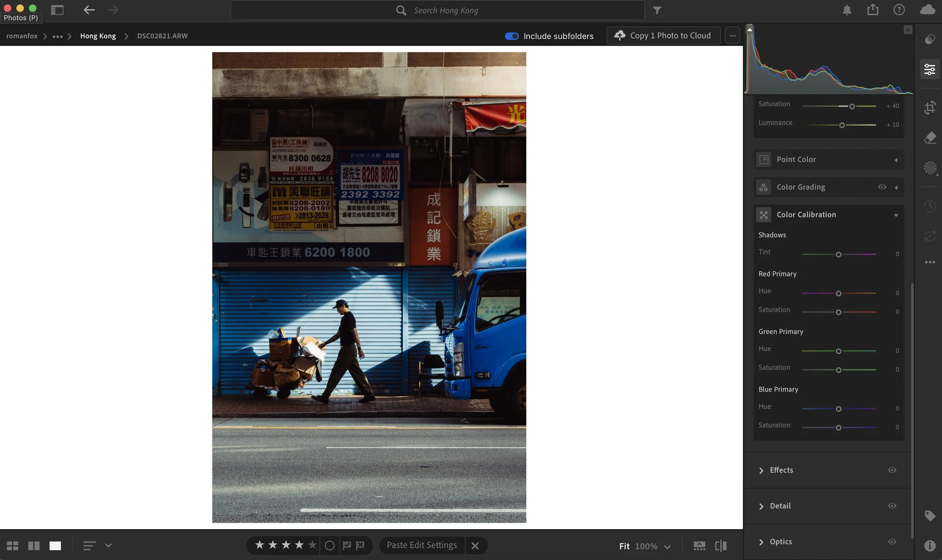Expand the Effects section
The height and width of the screenshot is (560, 942).
pos(761,470)
